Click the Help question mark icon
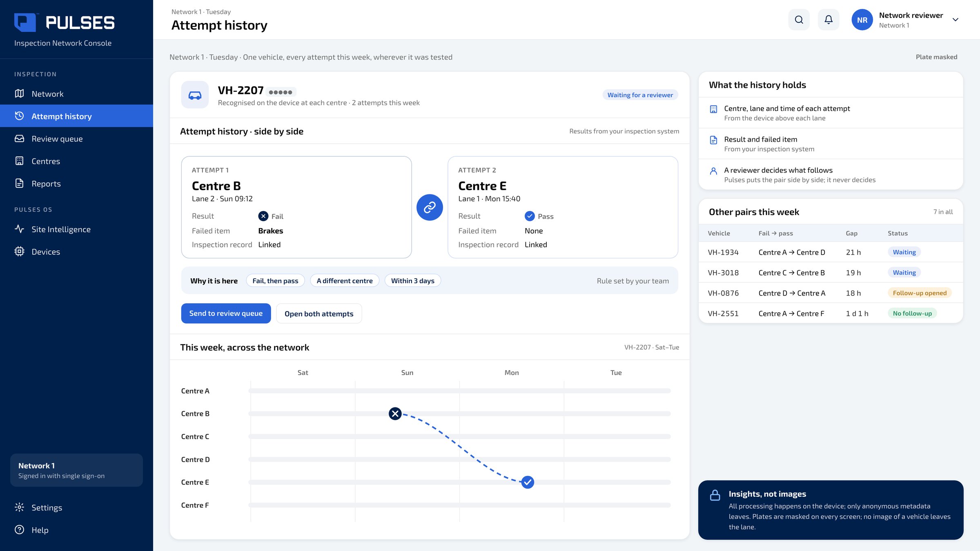 click(x=19, y=530)
